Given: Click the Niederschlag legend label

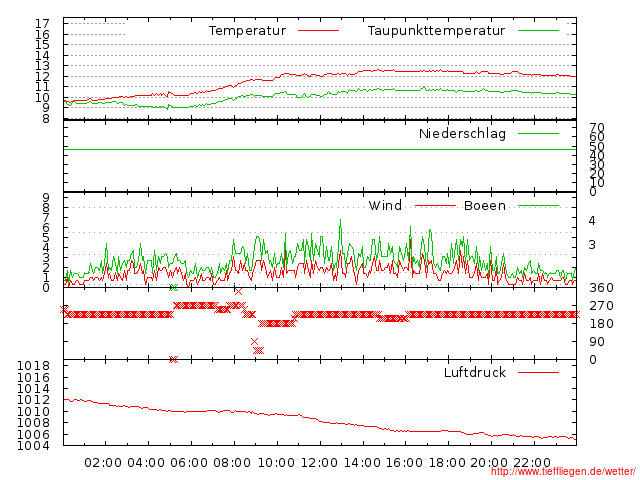Looking at the screenshot, I should tap(462, 133).
